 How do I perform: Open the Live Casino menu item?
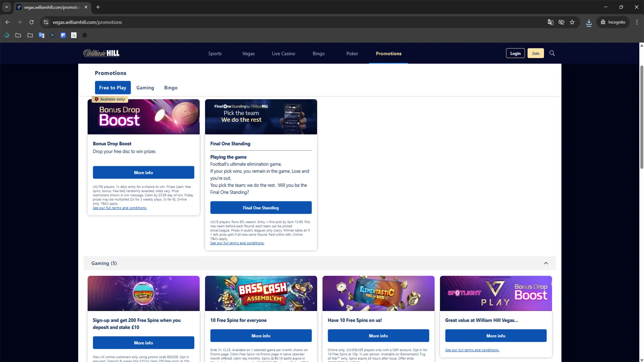[x=283, y=54]
